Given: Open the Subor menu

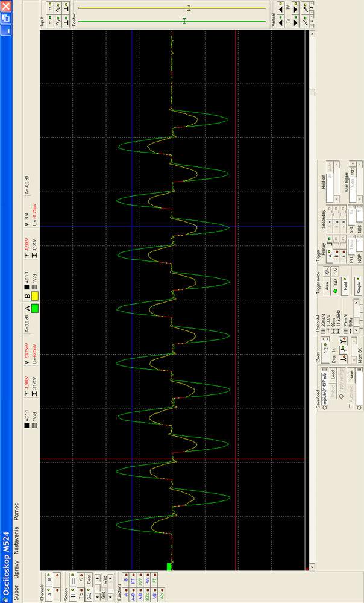Looking at the screenshot, I should (x=16, y=592).
